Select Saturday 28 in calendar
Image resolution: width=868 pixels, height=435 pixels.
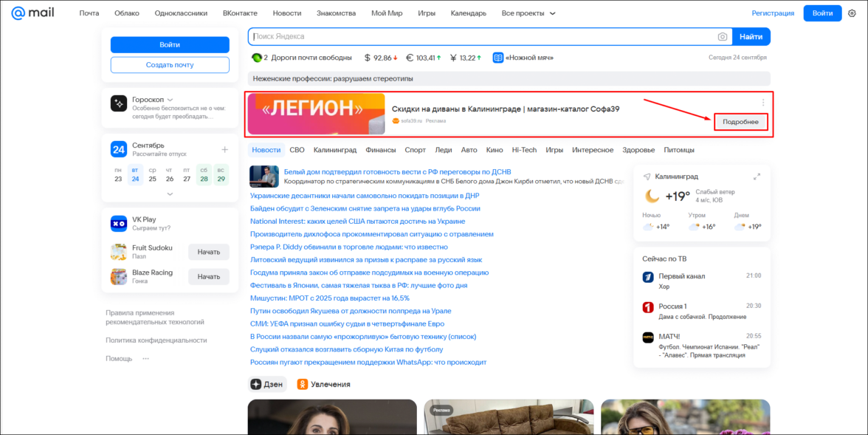coord(204,174)
